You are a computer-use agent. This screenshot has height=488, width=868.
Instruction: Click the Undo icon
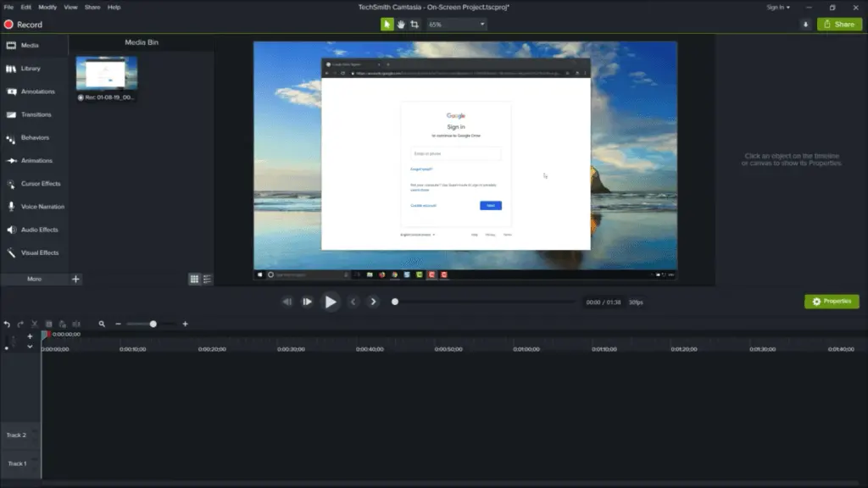click(x=7, y=324)
